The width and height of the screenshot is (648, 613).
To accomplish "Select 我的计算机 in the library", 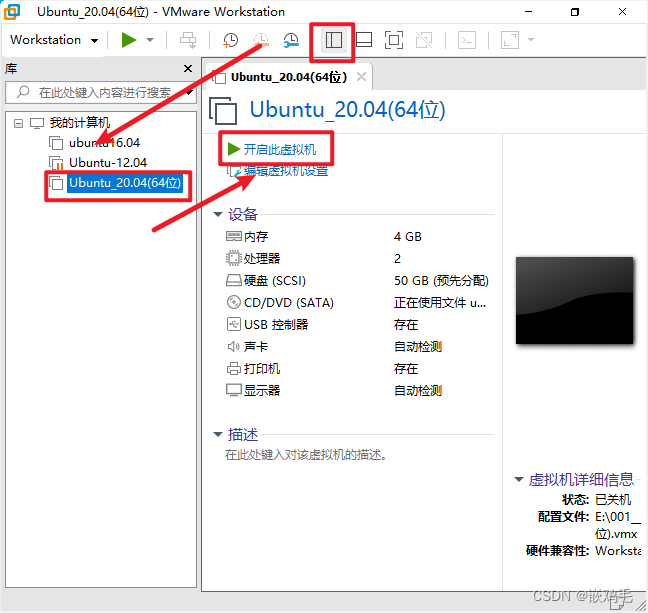I will point(80,123).
